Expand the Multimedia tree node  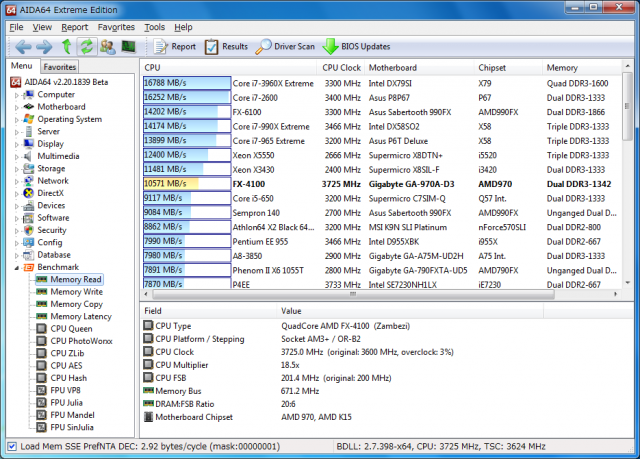coord(17,157)
